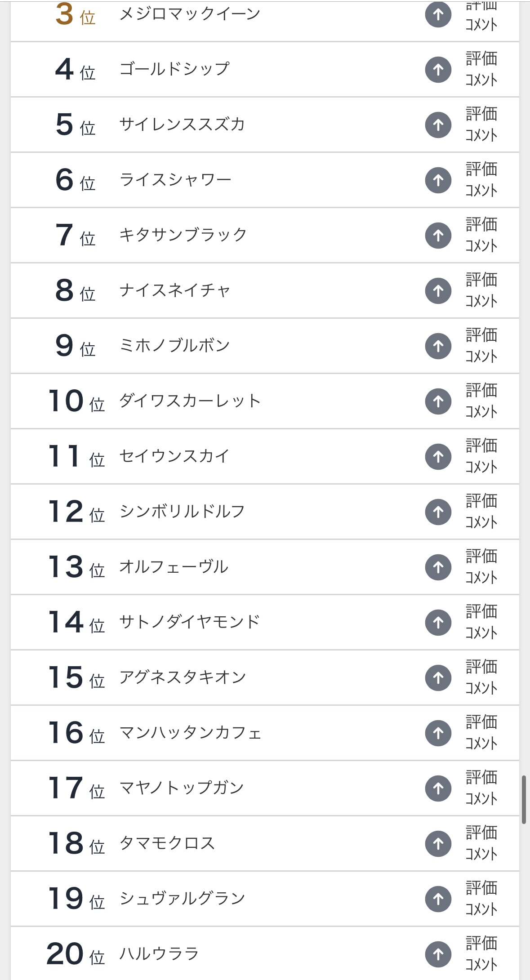The width and height of the screenshot is (530, 980).
Task: Select the 17位 マヤノトップガン entry
Action: tap(182, 788)
